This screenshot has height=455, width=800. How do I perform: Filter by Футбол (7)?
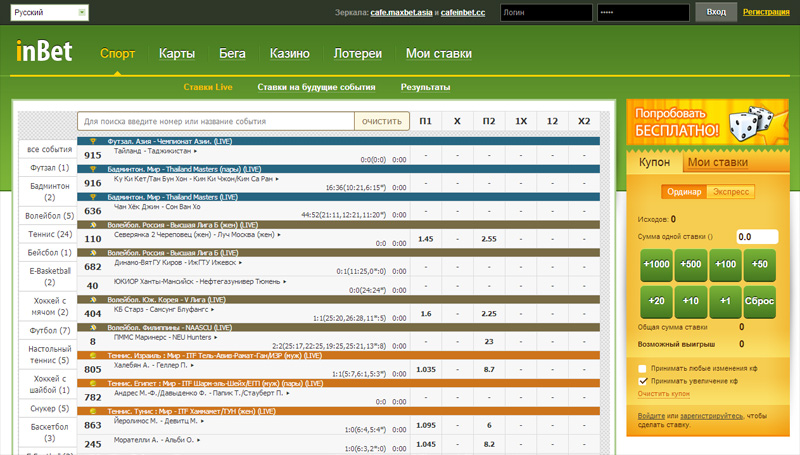tap(49, 331)
